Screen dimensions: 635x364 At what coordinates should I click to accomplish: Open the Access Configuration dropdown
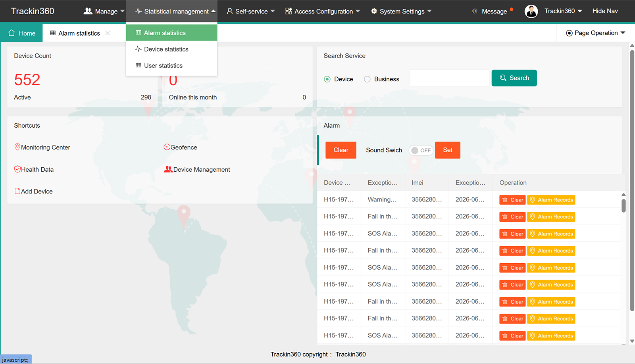point(358,11)
